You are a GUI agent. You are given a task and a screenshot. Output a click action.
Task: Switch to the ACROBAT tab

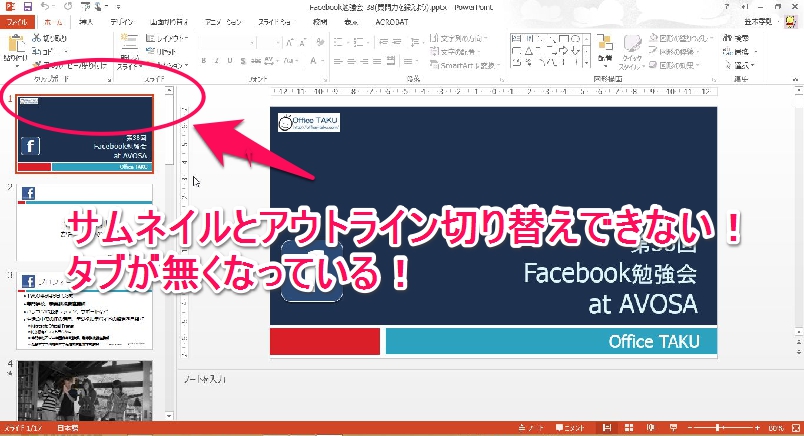point(392,22)
